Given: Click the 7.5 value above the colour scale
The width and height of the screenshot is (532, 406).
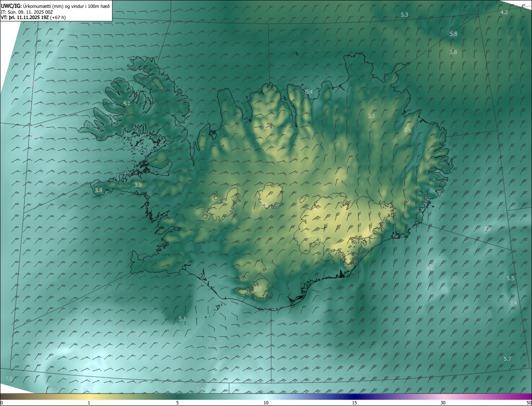Looking at the screenshot, I should tap(200, 389).
